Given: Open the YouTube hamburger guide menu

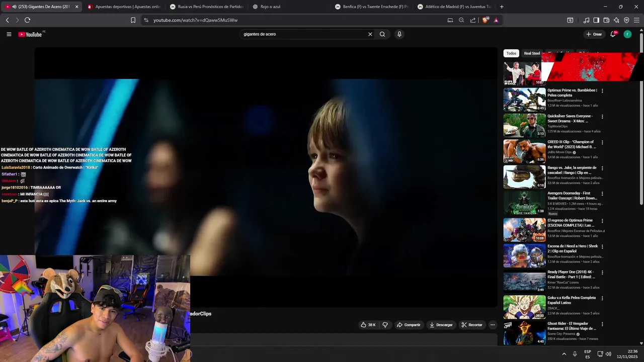Looking at the screenshot, I should pyautogui.click(x=9, y=34).
